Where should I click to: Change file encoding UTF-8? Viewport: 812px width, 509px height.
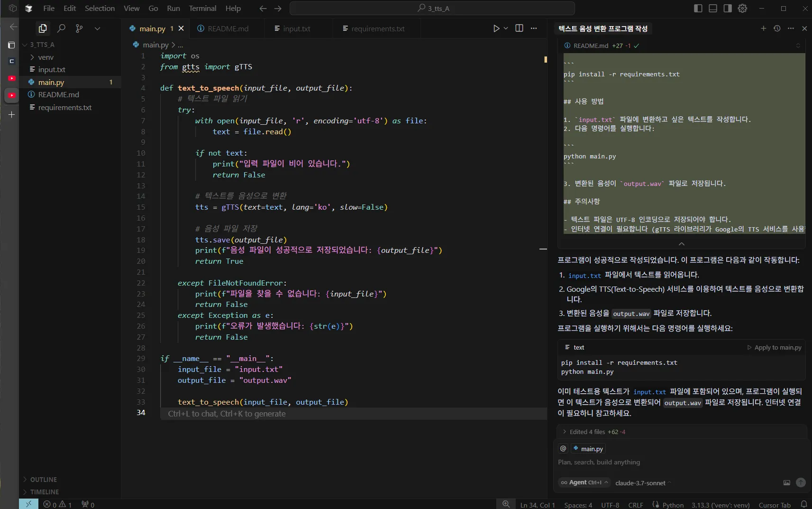click(x=610, y=505)
